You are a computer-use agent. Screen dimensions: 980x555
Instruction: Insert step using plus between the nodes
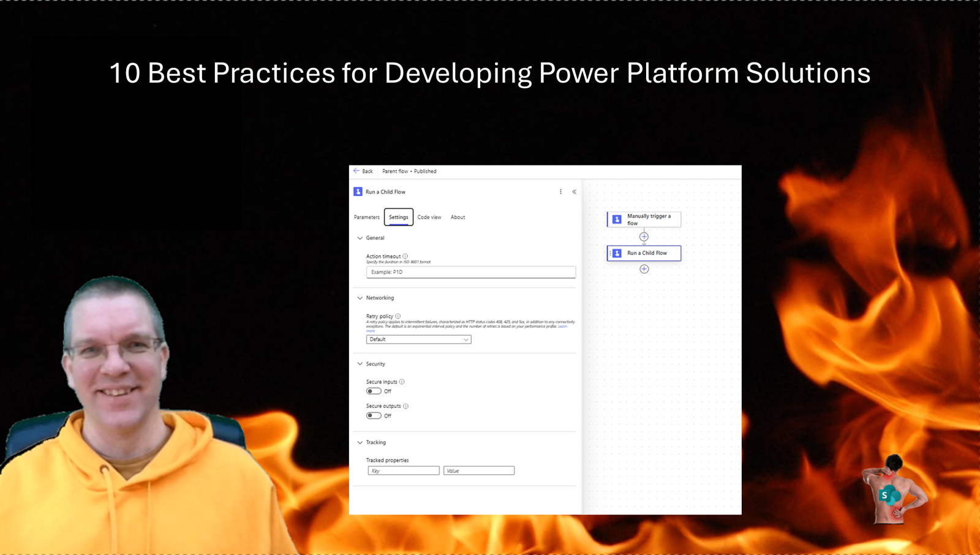click(x=644, y=236)
